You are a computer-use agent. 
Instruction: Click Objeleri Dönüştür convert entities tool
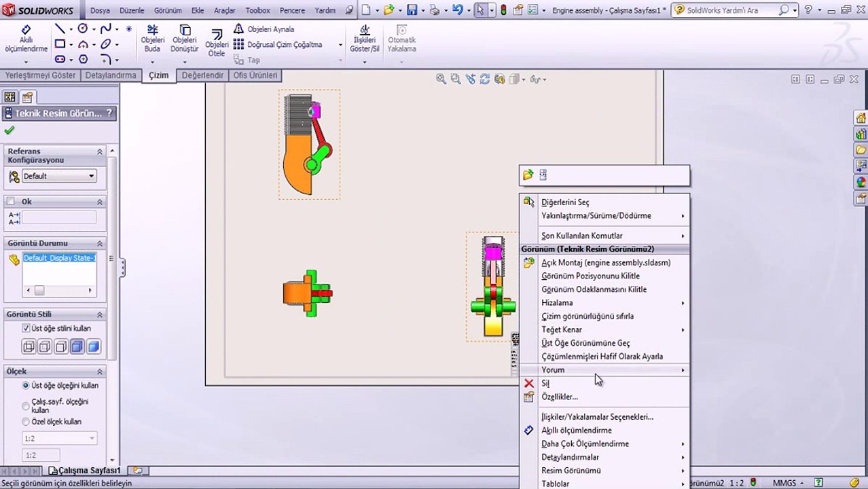tap(184, 39)
